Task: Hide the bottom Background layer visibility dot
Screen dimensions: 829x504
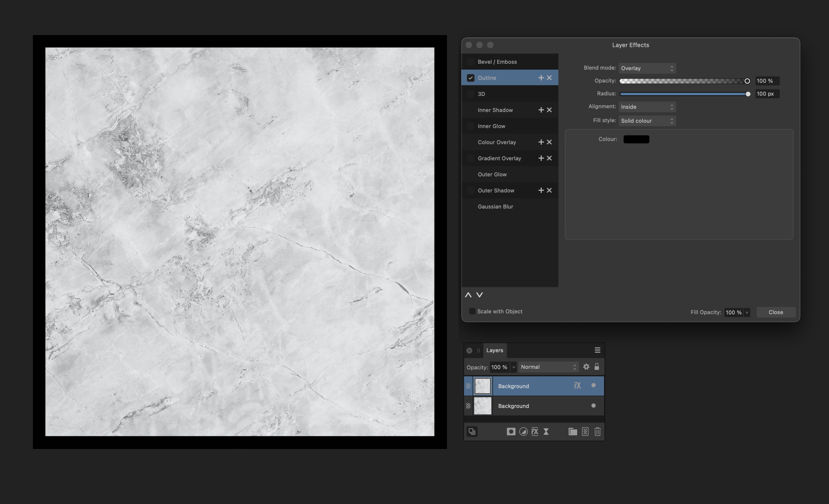Action: (593, 406)
